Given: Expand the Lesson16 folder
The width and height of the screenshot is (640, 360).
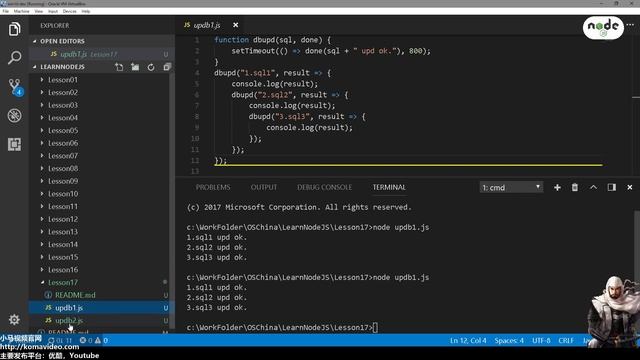Looking at the screenshot, I should [x=100, y=269].
